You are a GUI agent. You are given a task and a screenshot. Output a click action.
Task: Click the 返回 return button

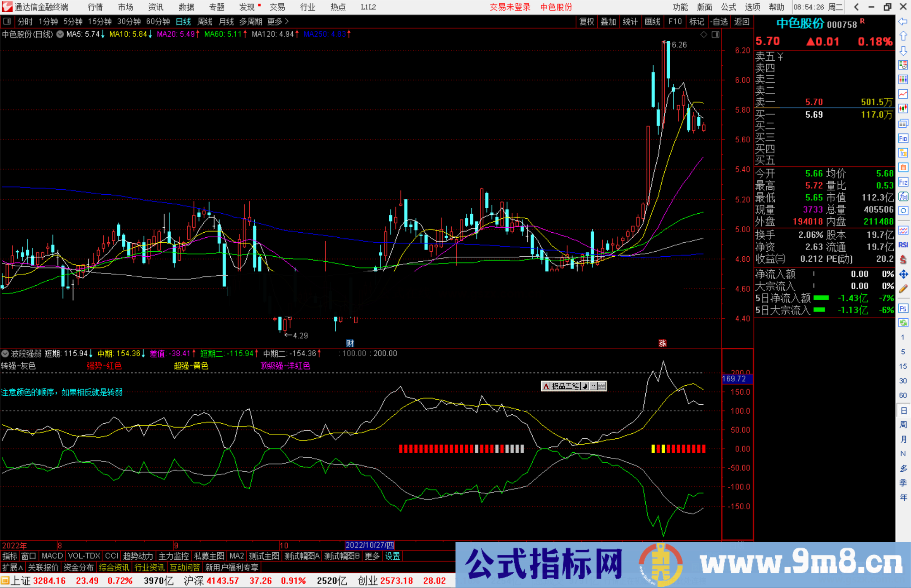pyautogui.click(x=742, y=21)
